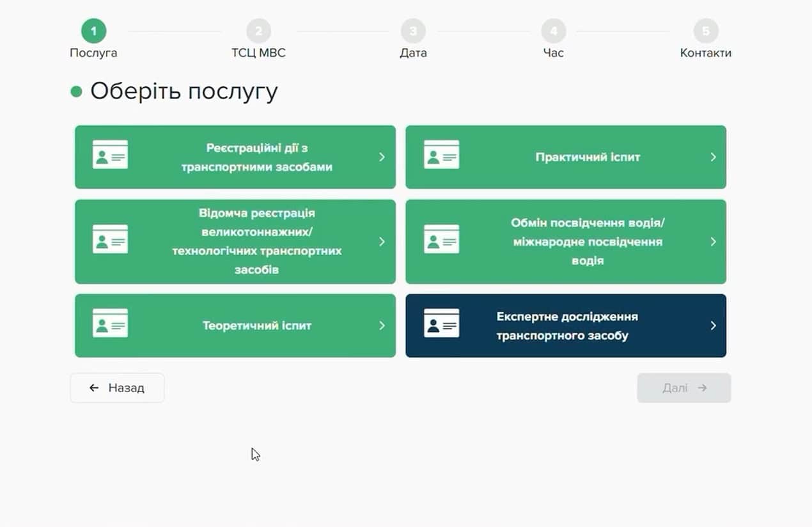
Task: Click the Далі button label
Action: (x=675, y=388)
